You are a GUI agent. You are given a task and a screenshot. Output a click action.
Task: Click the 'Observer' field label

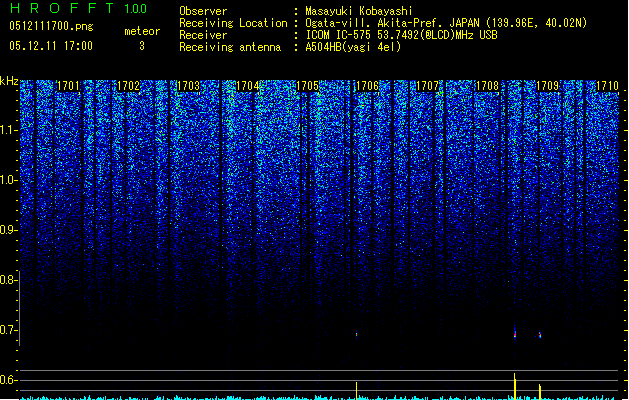point(203,11)
